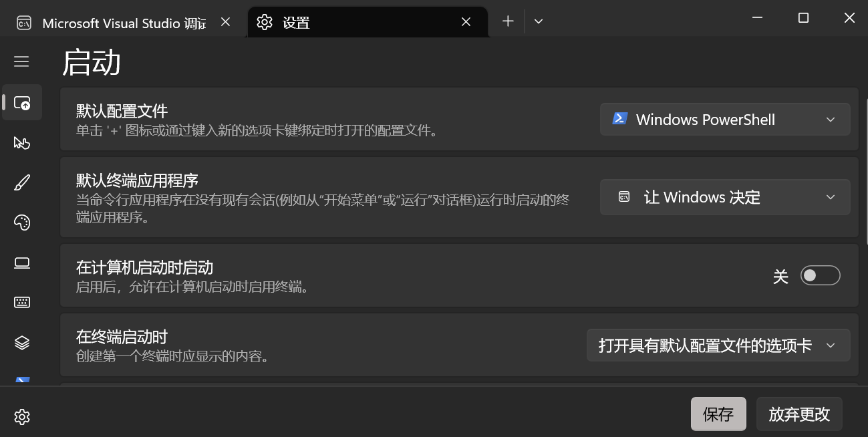Image resolution: width=868 pixels, height=437 pixels.
Task: Open the Color schemes palette icon
Action: tap(22, 223)
